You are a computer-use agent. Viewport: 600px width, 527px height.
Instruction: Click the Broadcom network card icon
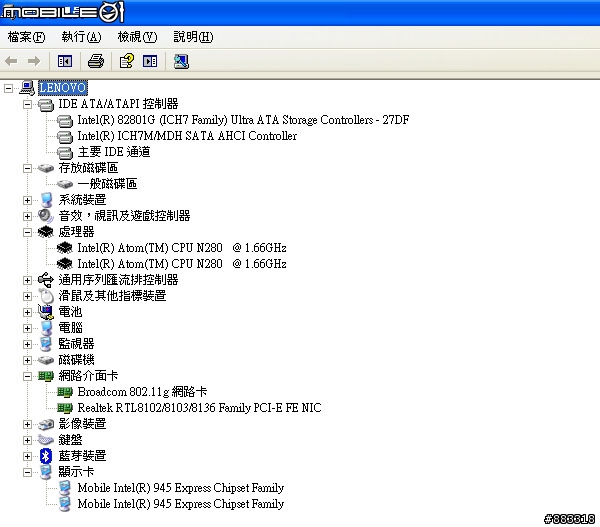click(x=65, y=392)
